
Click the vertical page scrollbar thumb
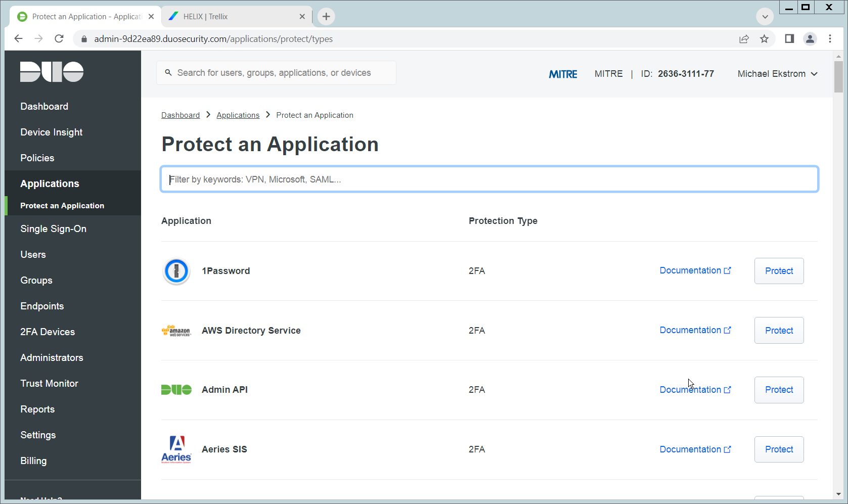coord(838,77)
